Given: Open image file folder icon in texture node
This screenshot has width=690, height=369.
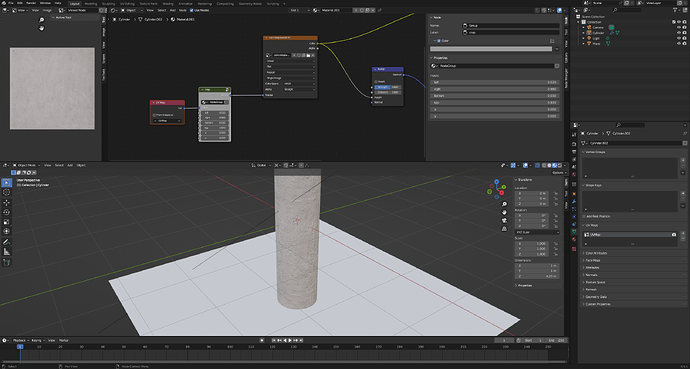Looking at the screenshot, I should click(x=308, y=55).
